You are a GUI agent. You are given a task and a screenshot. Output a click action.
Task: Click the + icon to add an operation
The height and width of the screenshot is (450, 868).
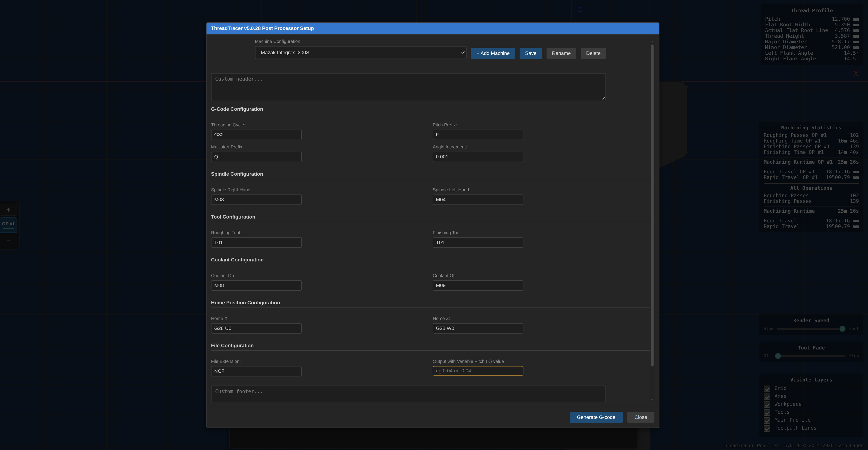8,209
